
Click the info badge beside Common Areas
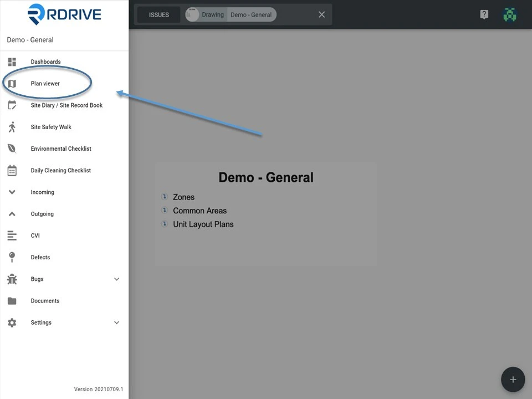point(164,210)
